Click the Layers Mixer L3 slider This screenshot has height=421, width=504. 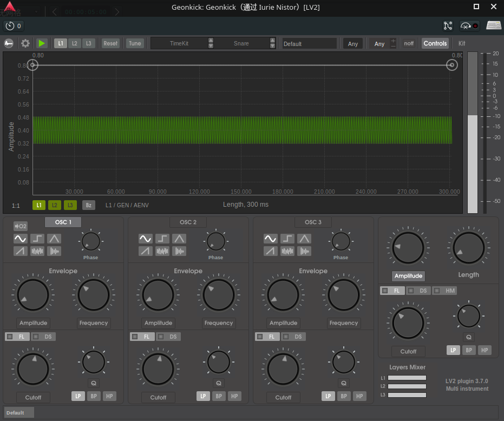(407, 395)
